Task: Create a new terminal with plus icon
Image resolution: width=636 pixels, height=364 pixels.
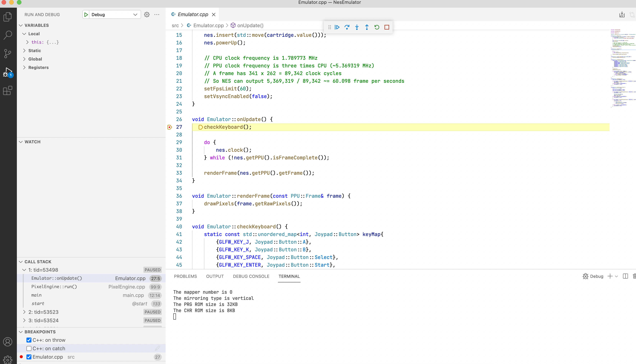Action: pyautogui.click(x=610, y=276)
